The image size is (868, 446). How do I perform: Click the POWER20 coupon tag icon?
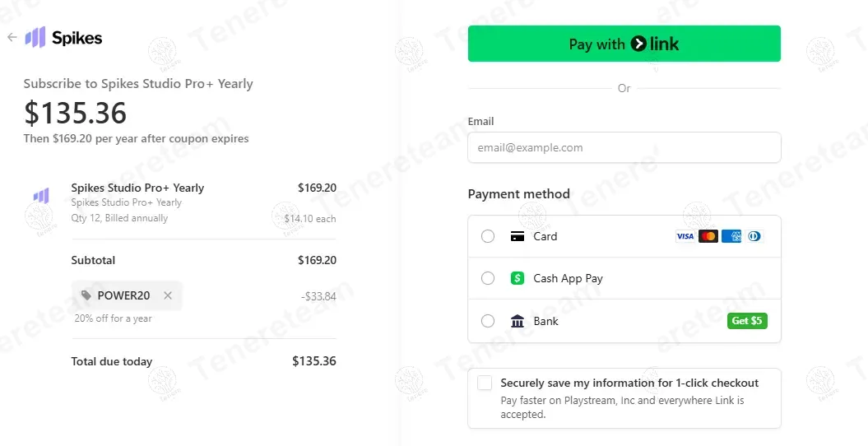[x=86, y=295]
